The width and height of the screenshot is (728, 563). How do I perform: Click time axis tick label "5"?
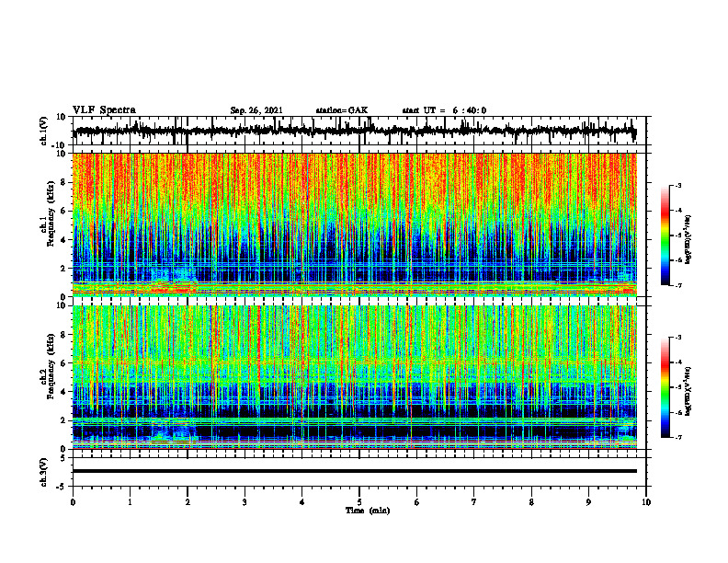pos(359,502)
